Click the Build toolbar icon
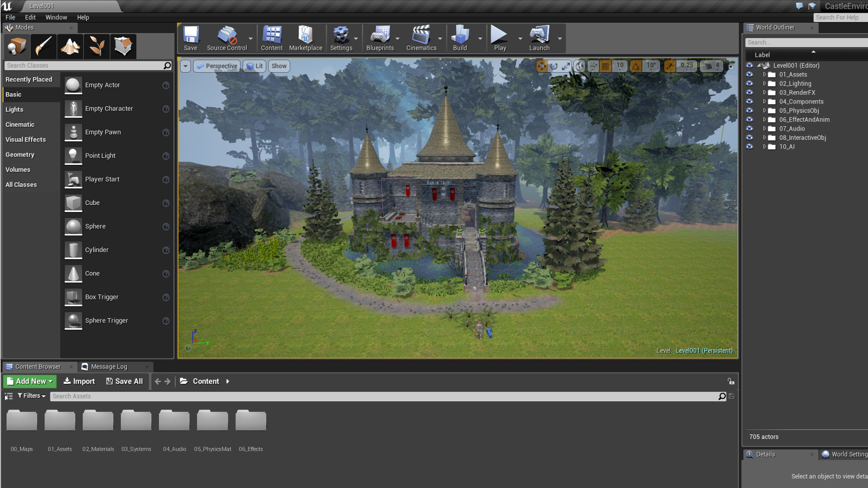This screenshot has height=488, width=868. pyautogui.click(x=460, y=38)
